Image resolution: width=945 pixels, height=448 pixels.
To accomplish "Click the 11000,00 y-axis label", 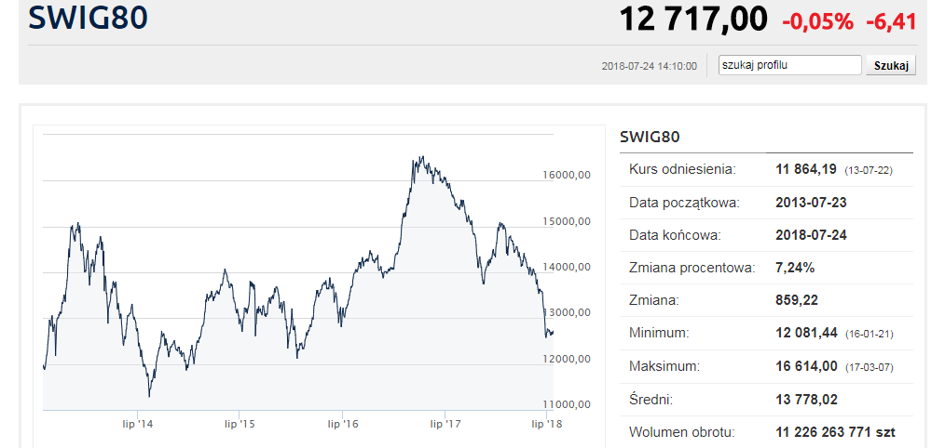I will tap(568, 405).
